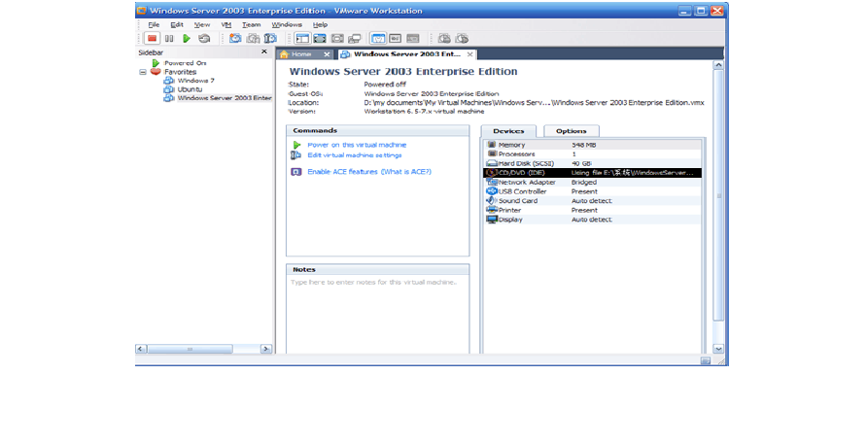Click the Take Snapshot toolbar icon

[x=235, y=38]
